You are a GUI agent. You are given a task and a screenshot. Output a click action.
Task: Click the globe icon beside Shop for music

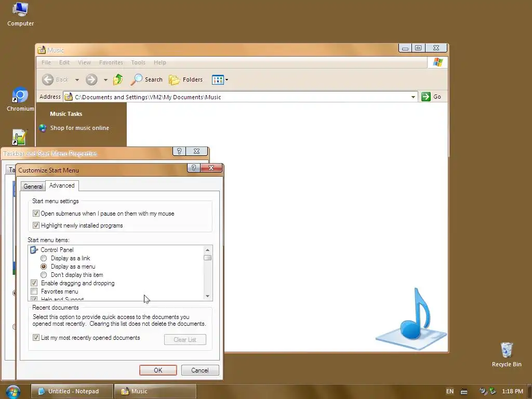click(x=43, y=128)
